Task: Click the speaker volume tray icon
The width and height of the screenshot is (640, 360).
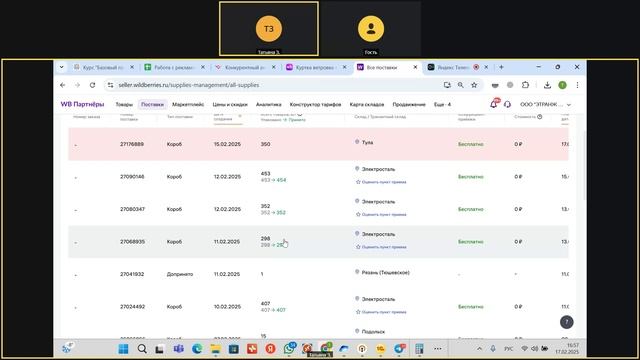Action: [535, 349]
